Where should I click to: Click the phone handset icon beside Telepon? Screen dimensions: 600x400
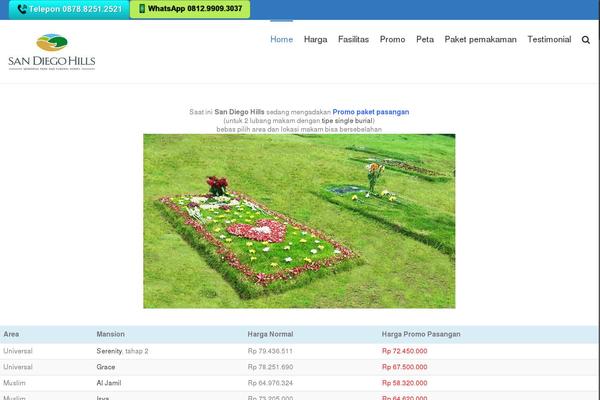click(22, 9)
